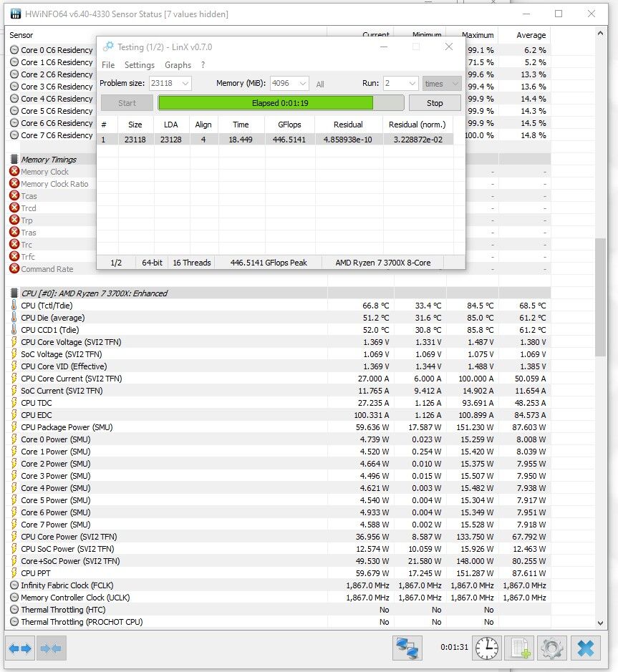This screenshot has width=618, height=672.
Task: Click the 64-bit status bar entry
Action: pyautogui.click(x=153, y=263)
